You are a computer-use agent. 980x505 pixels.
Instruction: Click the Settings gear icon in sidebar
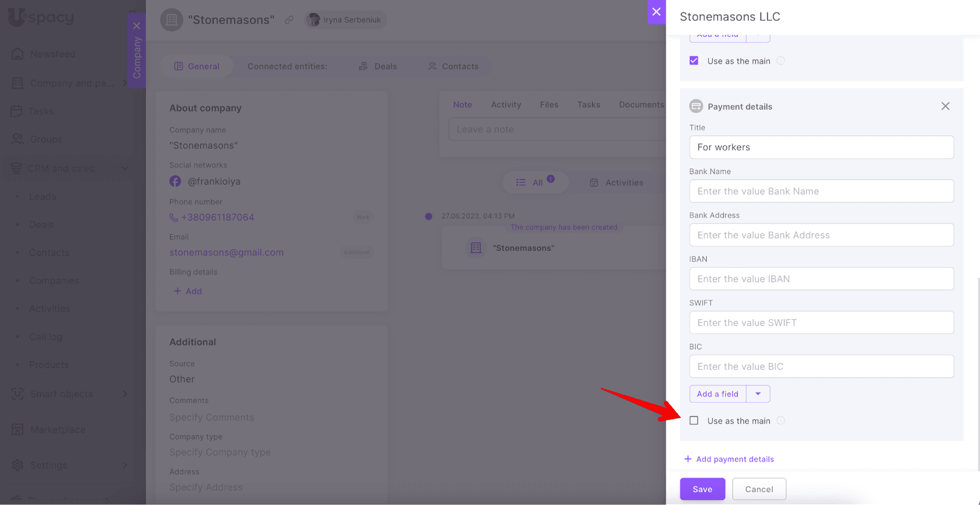click(x=18, y=465)
